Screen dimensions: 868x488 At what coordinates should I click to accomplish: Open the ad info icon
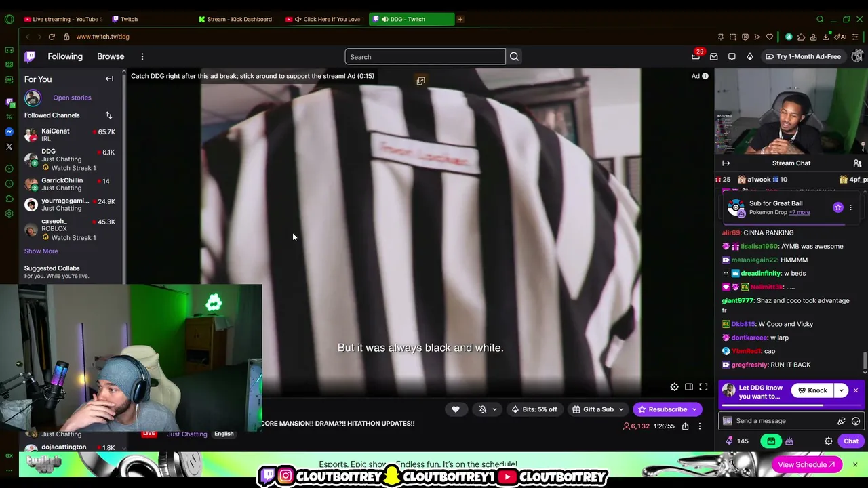point(705,76)
